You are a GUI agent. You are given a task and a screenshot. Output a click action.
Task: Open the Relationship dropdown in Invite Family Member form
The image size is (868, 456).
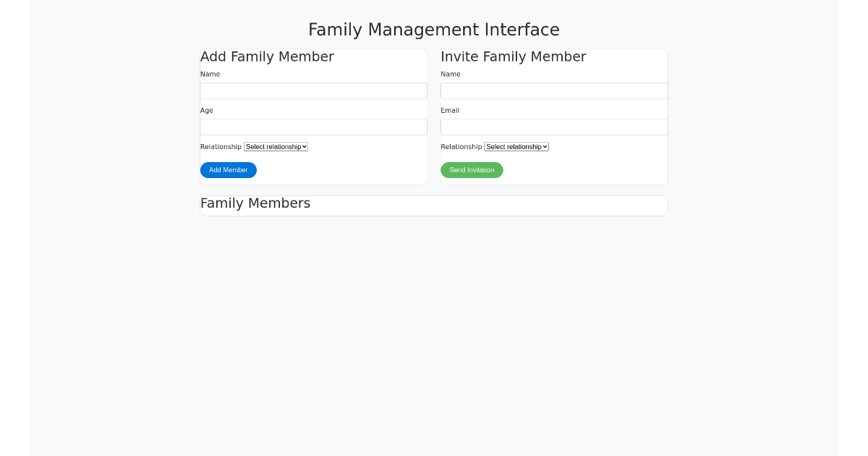(516, 146)
